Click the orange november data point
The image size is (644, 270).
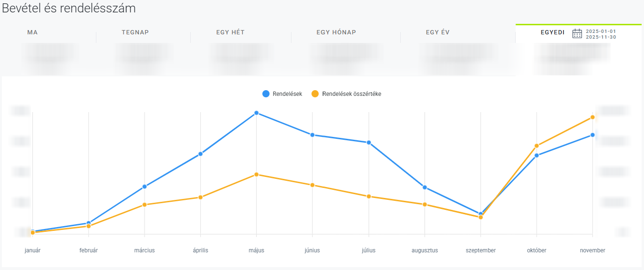[592, 117]
